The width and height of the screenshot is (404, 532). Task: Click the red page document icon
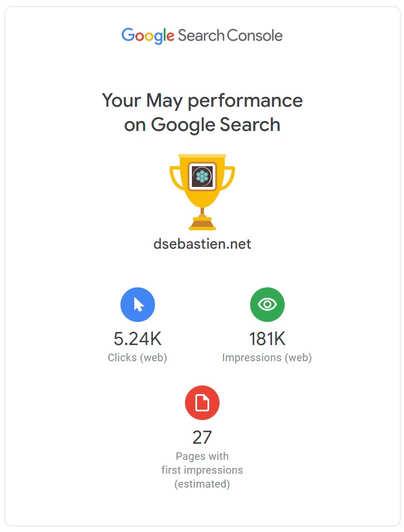(202, 403)
